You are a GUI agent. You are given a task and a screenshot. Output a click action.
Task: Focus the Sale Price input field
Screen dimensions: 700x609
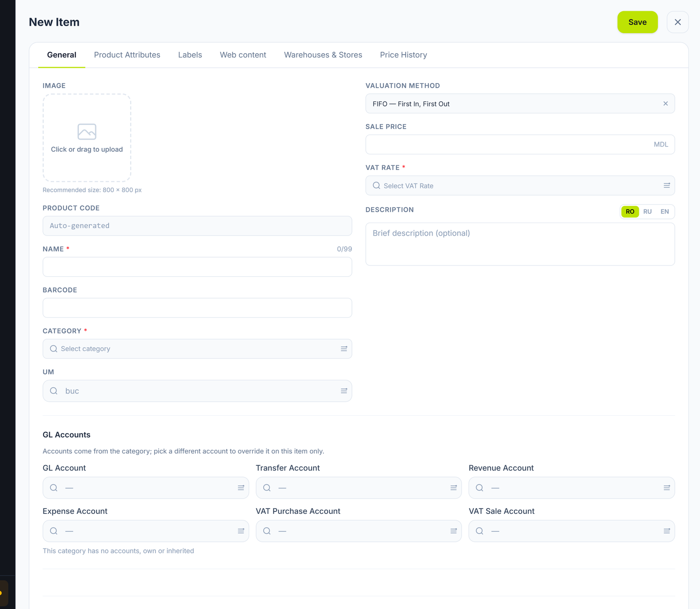tap(520, 145)
